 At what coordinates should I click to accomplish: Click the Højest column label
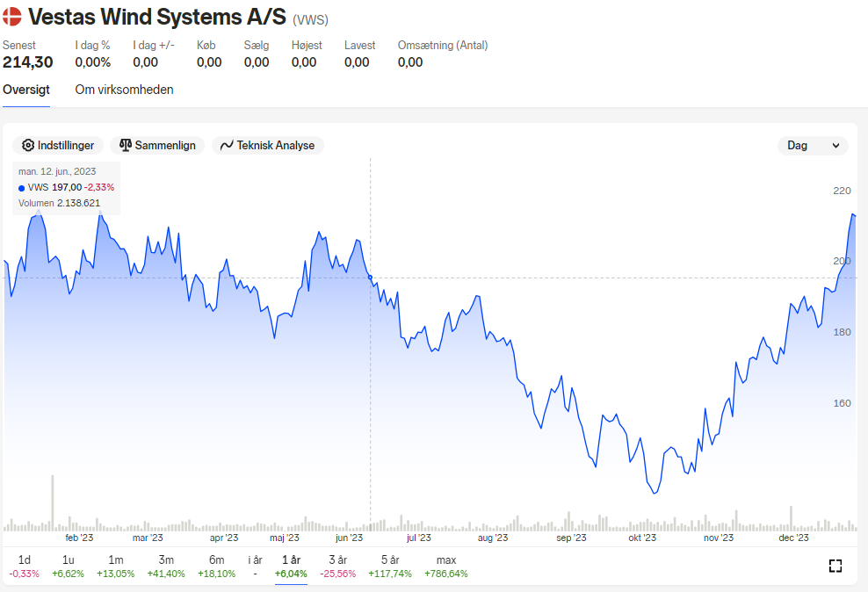pos(307,46)
